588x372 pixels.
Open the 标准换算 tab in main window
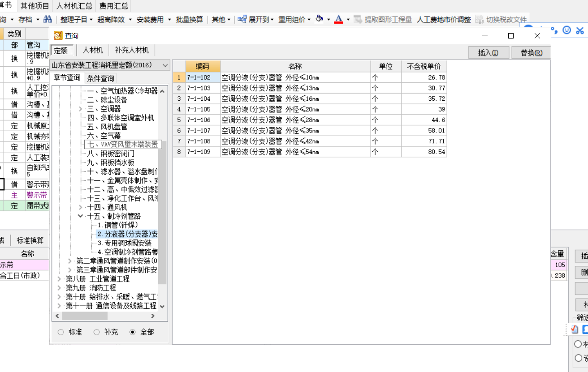coord(30,240)
